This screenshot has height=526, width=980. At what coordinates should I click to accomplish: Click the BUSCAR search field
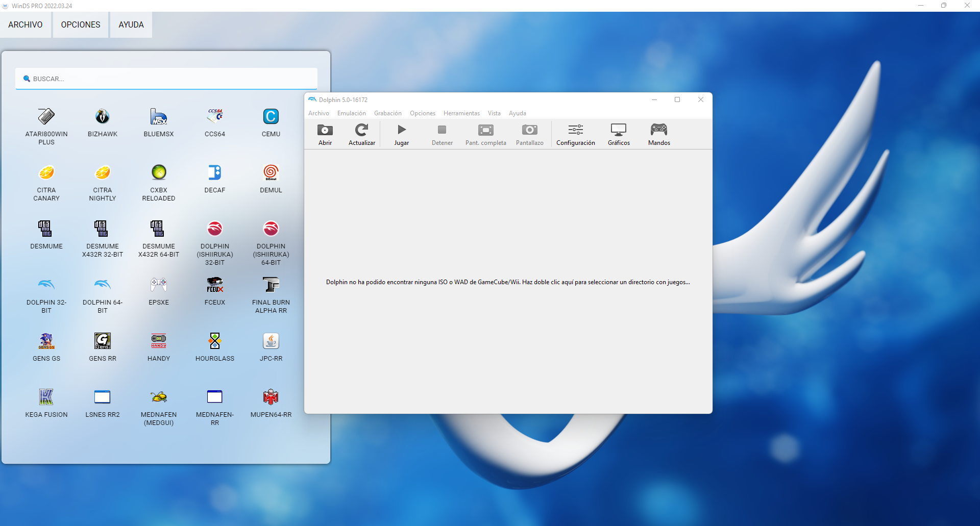(166, 79)
